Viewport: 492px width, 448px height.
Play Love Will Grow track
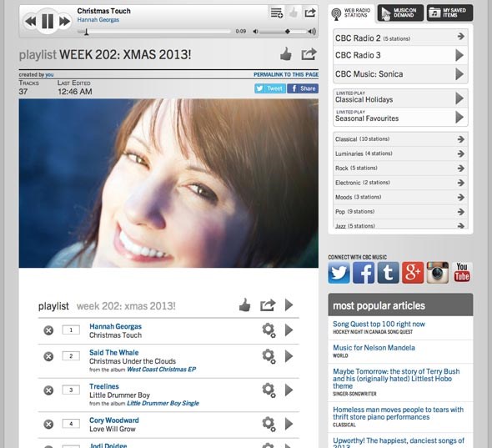289,424
